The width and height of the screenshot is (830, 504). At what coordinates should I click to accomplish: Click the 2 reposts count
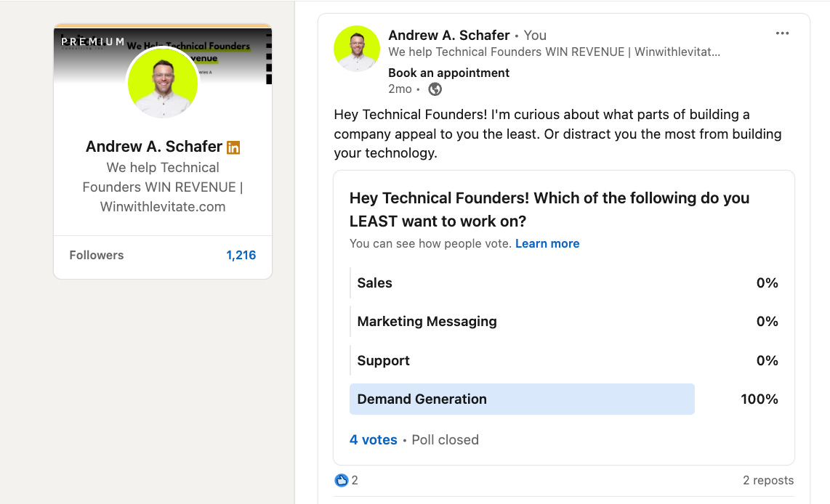click(x=767, y=480)
